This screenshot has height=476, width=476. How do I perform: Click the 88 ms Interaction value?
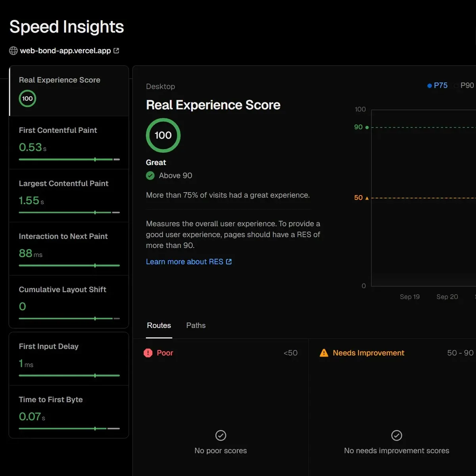point(31,253)
